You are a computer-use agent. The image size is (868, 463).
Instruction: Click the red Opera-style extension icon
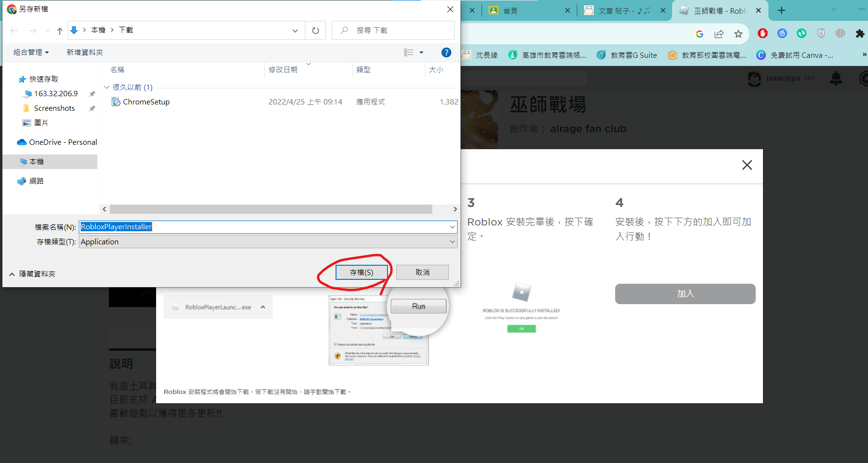point(762,34)
